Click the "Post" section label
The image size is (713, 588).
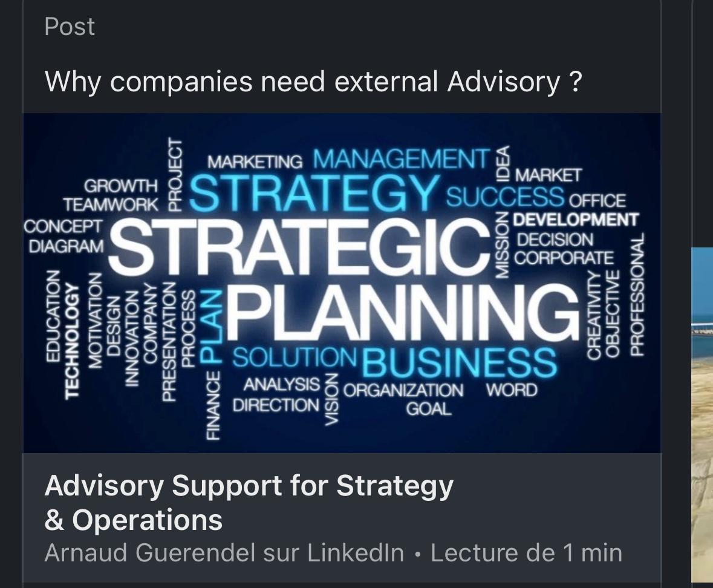pyautogui.click(x=70, y=27)
